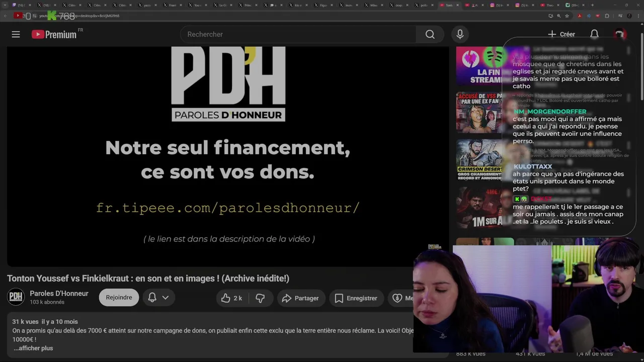Click the Merci heart-dollar icon

397,298
